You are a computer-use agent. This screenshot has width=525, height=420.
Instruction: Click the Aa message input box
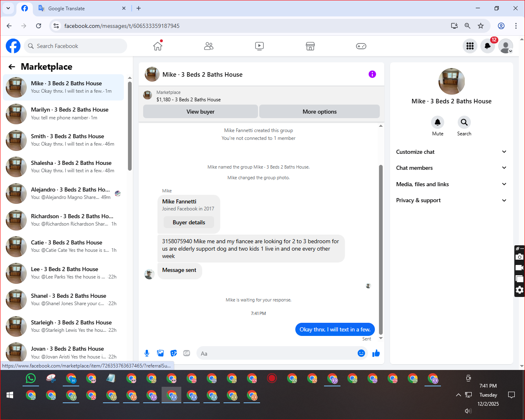pyautogui.click(x=276, y=353)
